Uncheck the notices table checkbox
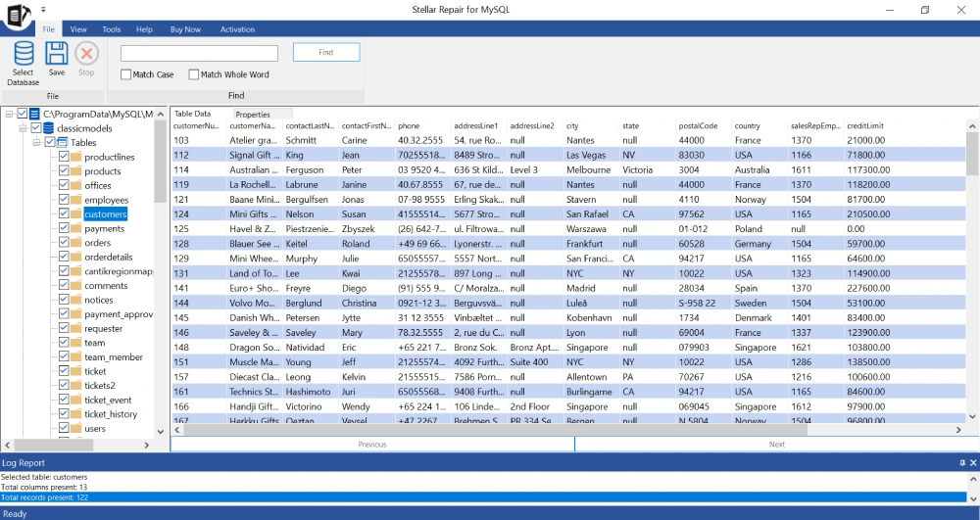Viewport: 980px width, 520px height. (64, 300)
